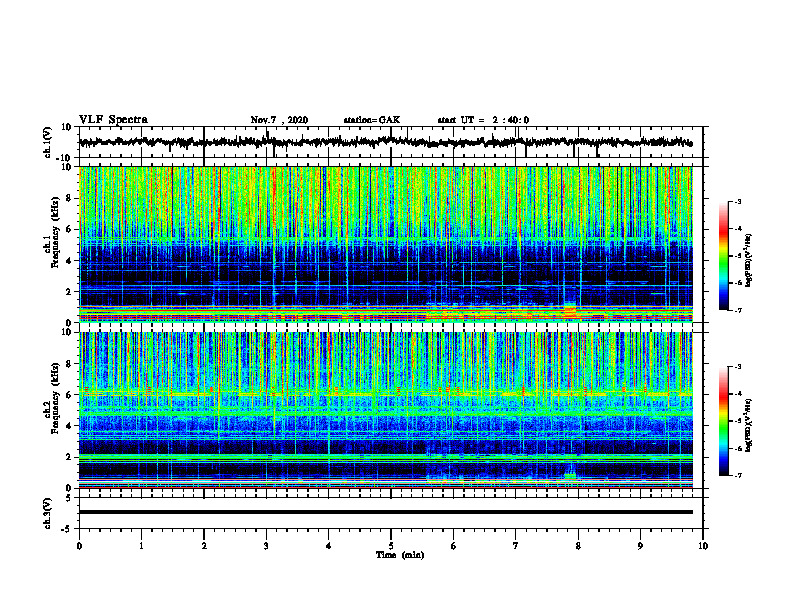
Task: Click the flat ch.3 voltage trace line
Action: pos(386,512)
